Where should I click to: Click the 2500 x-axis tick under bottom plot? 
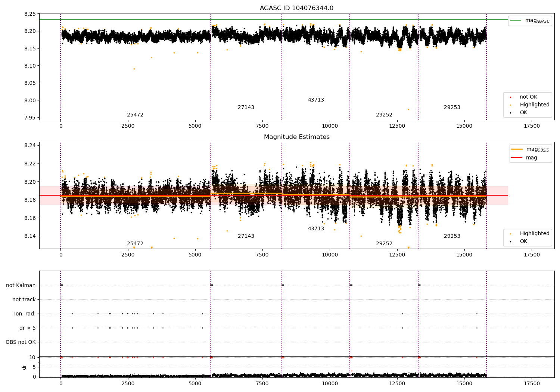[x=128, y=383]
